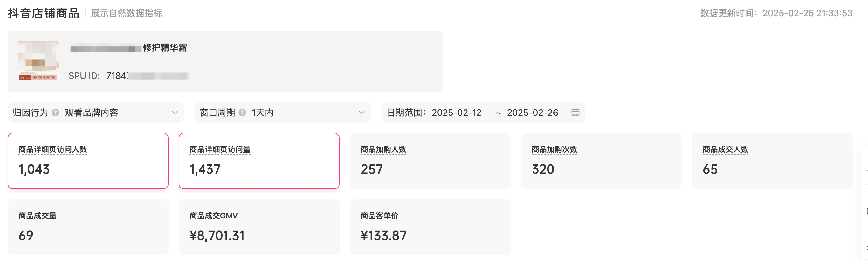Click the 1天内 window period value
The image size is (868, 260).
click(x=263, y=113)
